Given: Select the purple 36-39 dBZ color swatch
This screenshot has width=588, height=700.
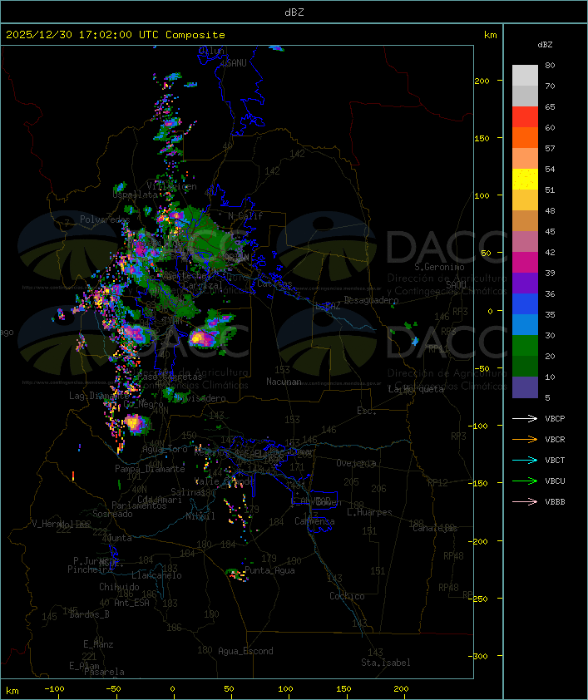Looking at the screenshot, I should 525,283.
